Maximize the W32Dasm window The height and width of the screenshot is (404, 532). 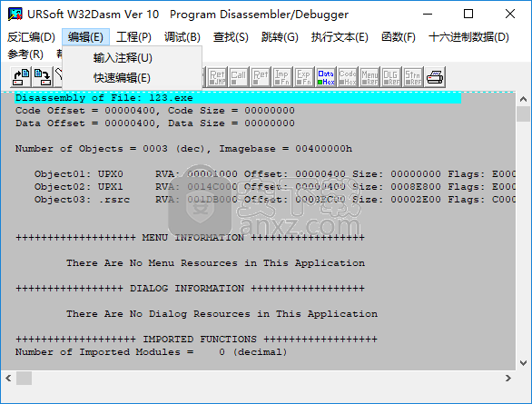pos(468,14)
